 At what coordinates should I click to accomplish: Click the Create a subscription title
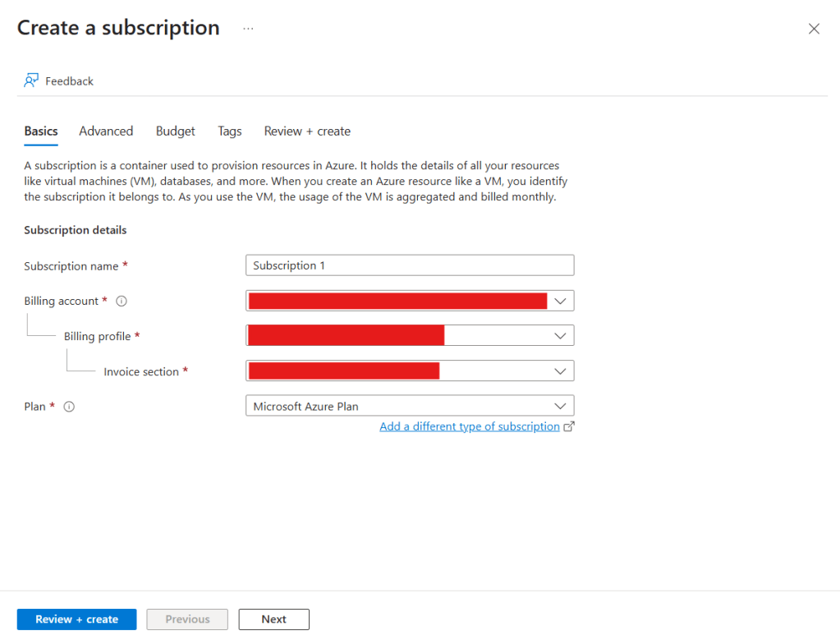118,28
